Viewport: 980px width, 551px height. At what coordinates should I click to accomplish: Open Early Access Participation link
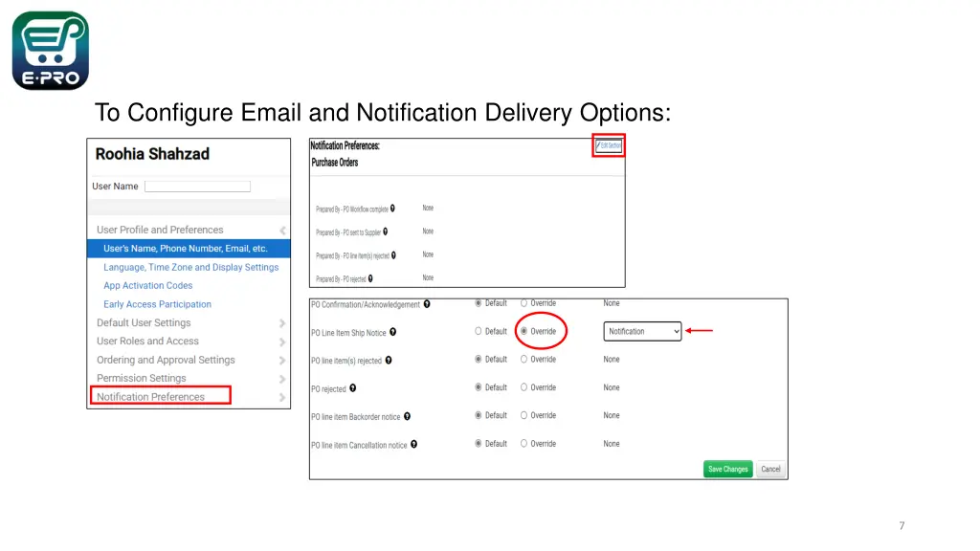coord(158,304)
